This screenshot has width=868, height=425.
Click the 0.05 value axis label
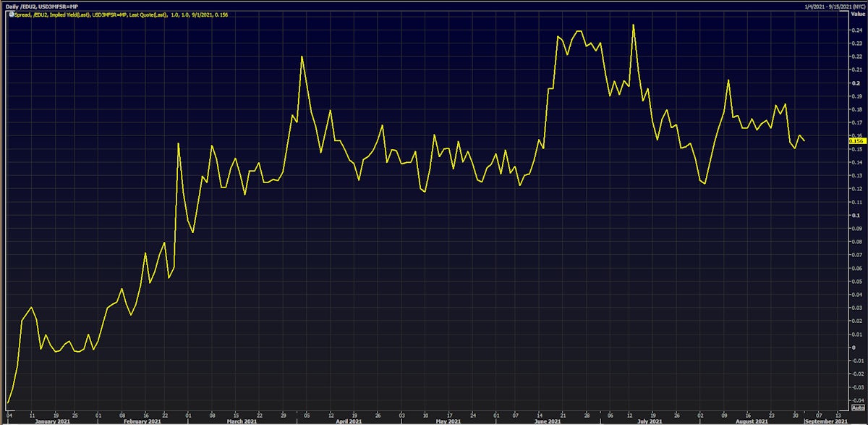pyautogui.click(x=858, y=281)
